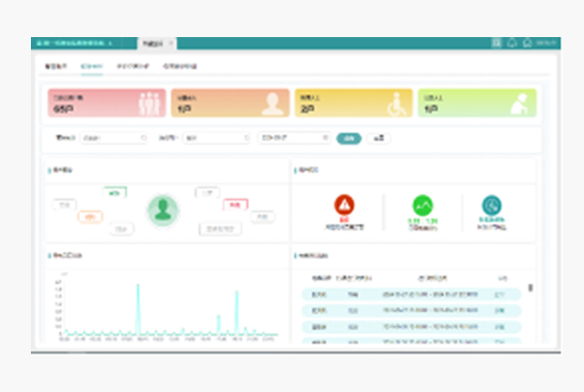The width and height of the screenshot is (584, 392).
Task: Close the open page tab in header
Action: tap(171, 42)
